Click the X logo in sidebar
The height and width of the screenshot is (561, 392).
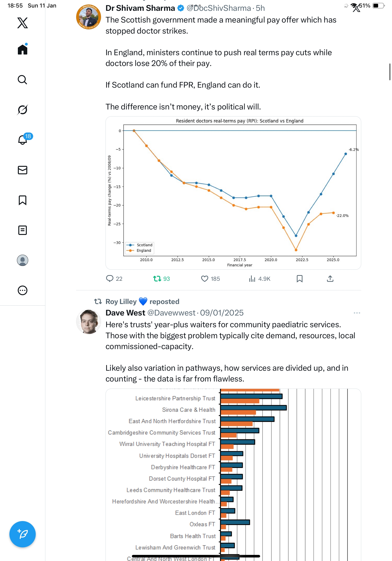pyautogui.click(x=23, y=23)
